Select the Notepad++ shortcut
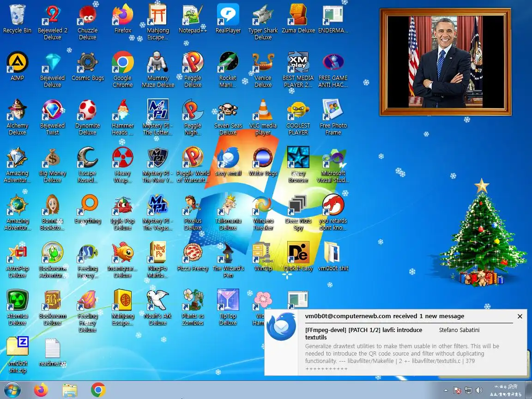Viewport: 532px width, 399px height. pyautogui.click(x=193, y=19)
